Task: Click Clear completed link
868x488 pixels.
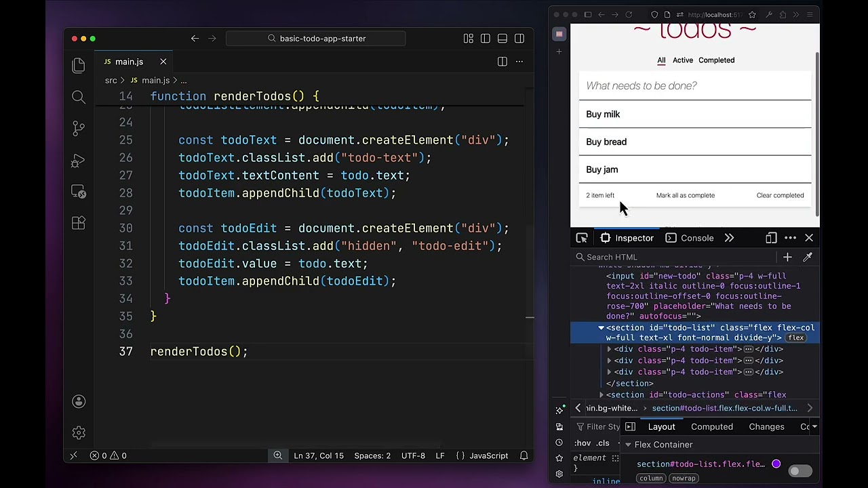Action: pyautogui.click(x=780, y=195)
